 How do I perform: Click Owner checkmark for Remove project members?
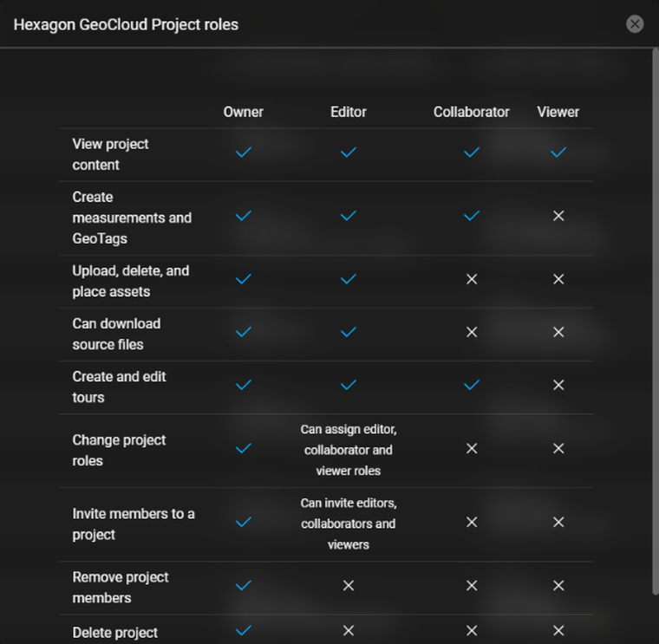pos(244,585)
